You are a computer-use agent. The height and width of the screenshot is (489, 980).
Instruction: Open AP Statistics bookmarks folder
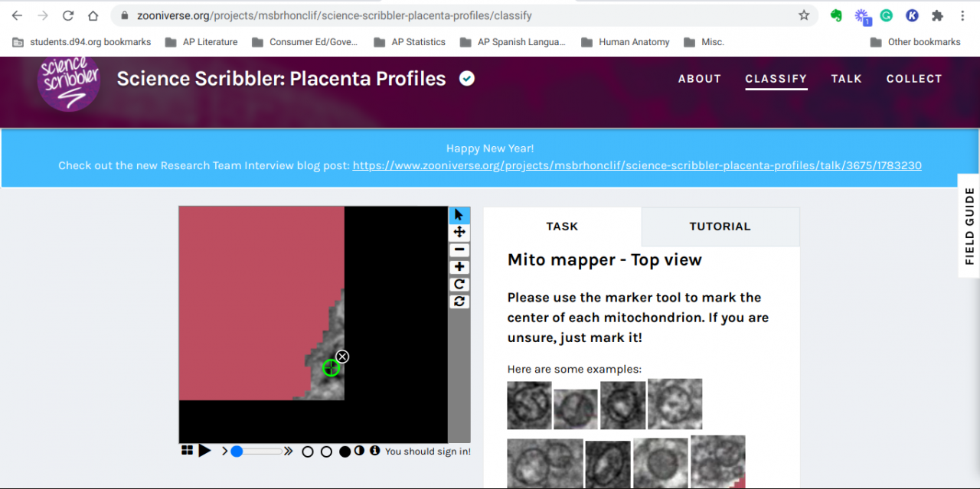tap(410, 42)
